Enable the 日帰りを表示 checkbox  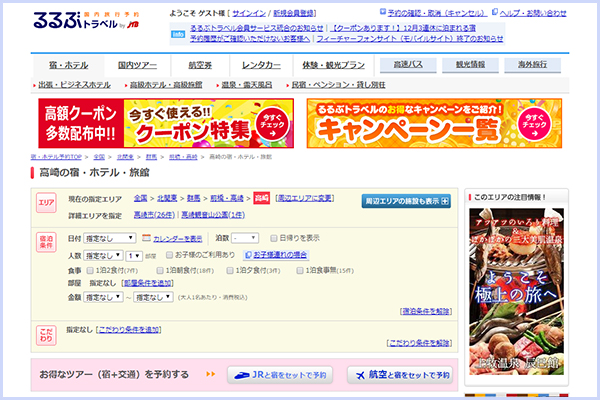tap(273, 238)
